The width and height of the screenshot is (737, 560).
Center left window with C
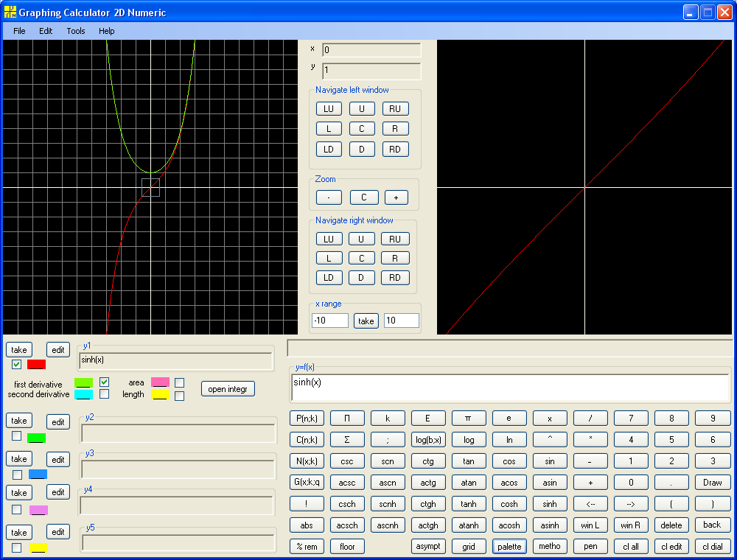click(x=362, y=129)
